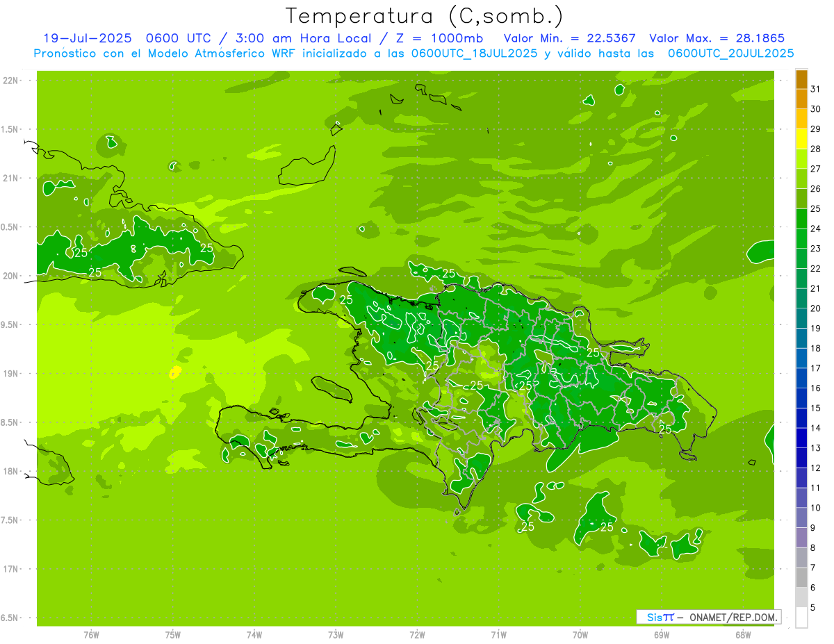Click the title "Temperatura (C,somb.)"
This screenshot has height=644, width=834.
425,16
